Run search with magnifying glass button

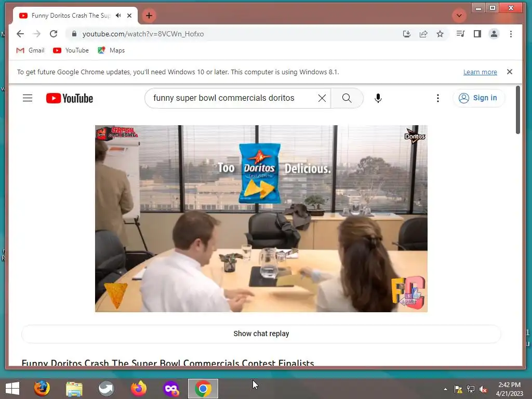347,98
